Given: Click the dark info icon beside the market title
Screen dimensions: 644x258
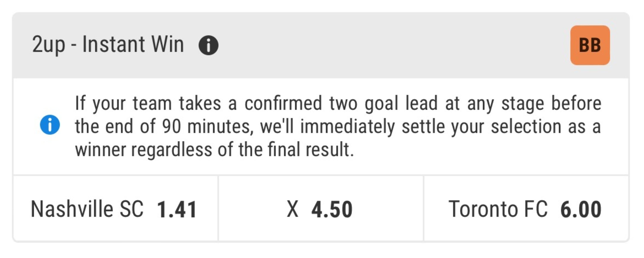Looking at the screenshot, I should coord(208,45).
